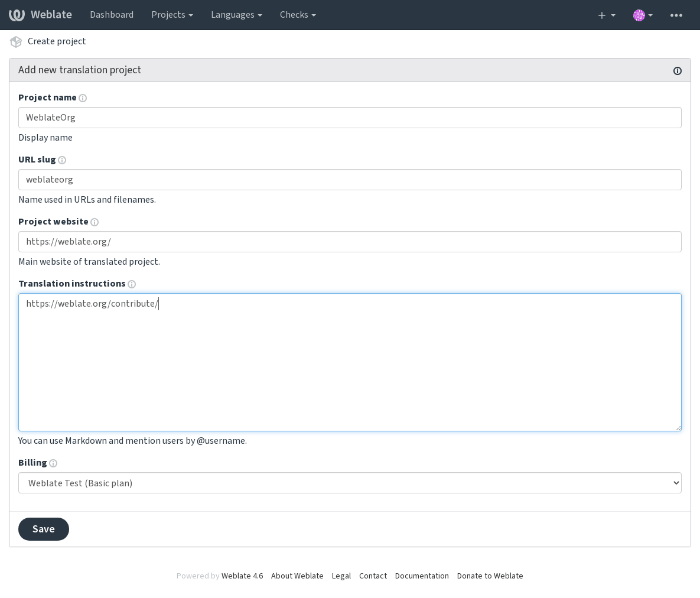
Task: Open the About Weblate link
Action: (x=297, y=576)
